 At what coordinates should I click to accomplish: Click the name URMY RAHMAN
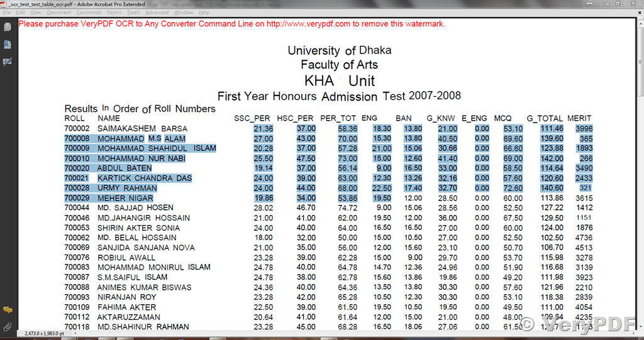[x=127, y=188]
